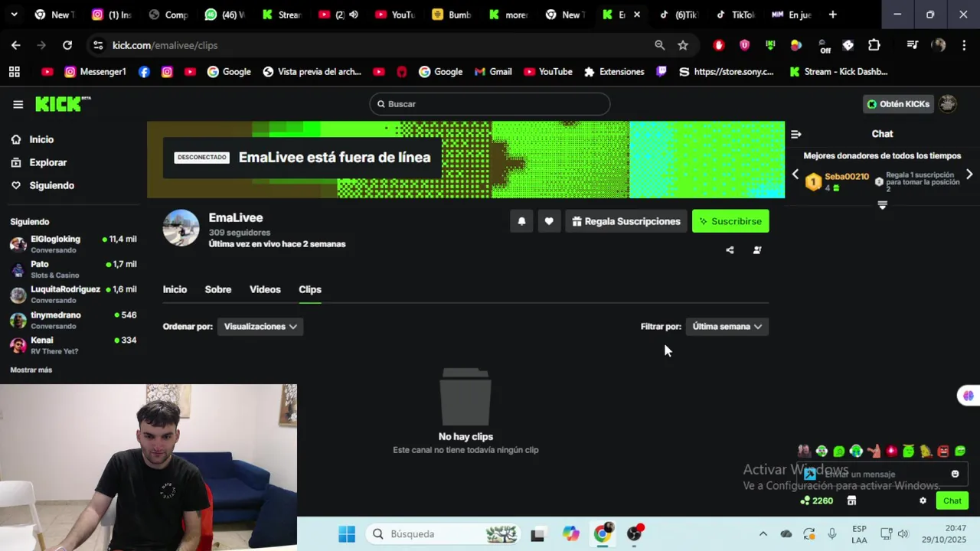Collapse the chat panel
The height and width of the screenshot is (551, 980).
click(x=796, y=134)
